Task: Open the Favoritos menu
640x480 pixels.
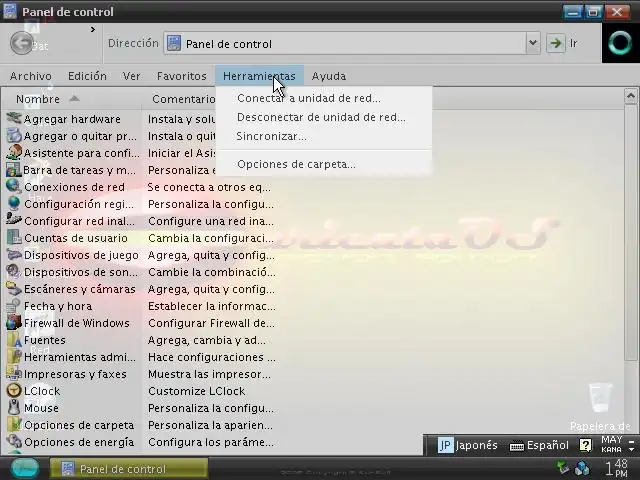Action: [x=182, y=76]
